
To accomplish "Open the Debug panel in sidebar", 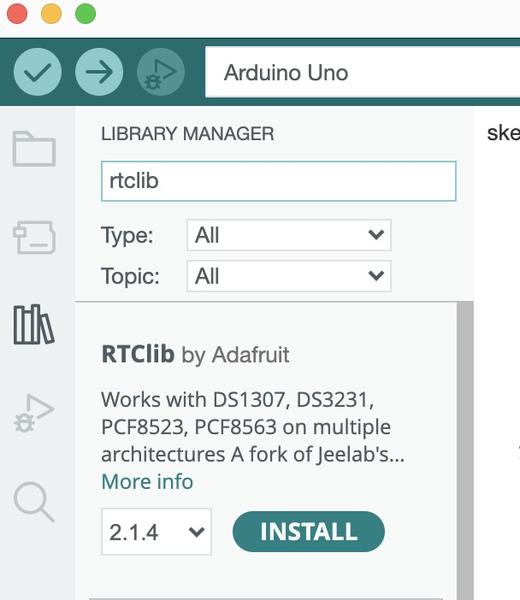I will click(34, 413).
